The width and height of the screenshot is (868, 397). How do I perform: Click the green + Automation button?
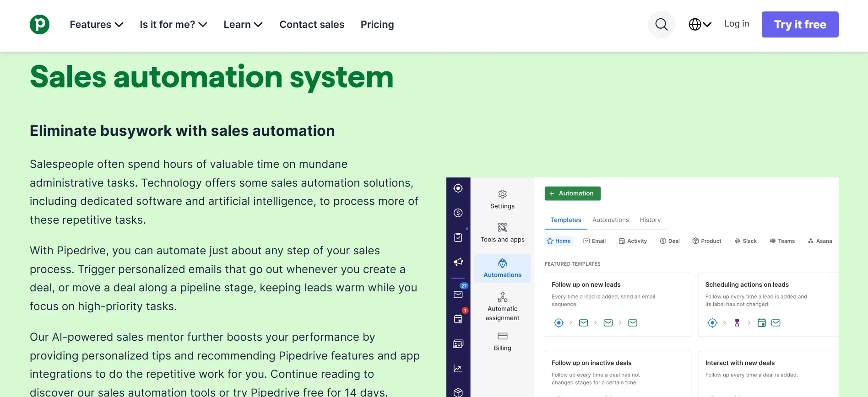(x=572, y=193)
